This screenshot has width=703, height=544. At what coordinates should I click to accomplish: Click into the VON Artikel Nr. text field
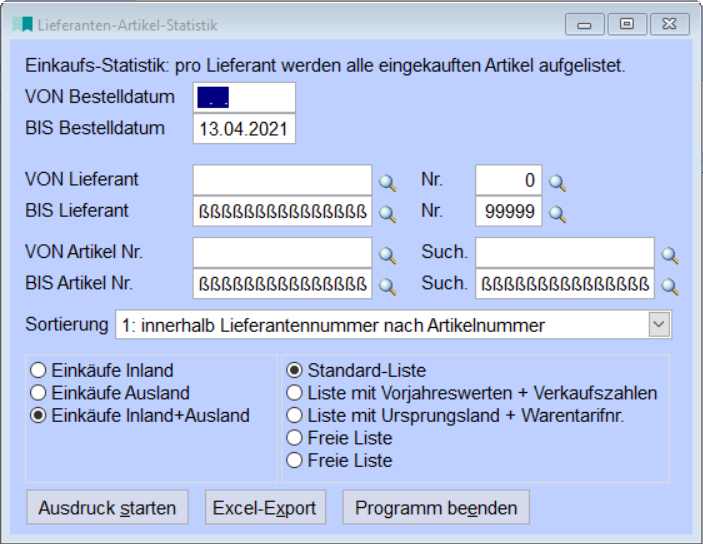[x=282, y=254]
